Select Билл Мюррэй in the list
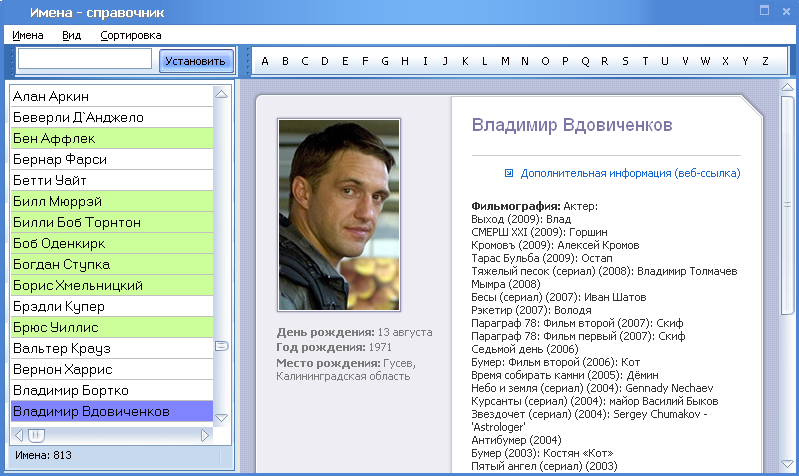This screenshot has width=799, height=476. pos(112,201)
